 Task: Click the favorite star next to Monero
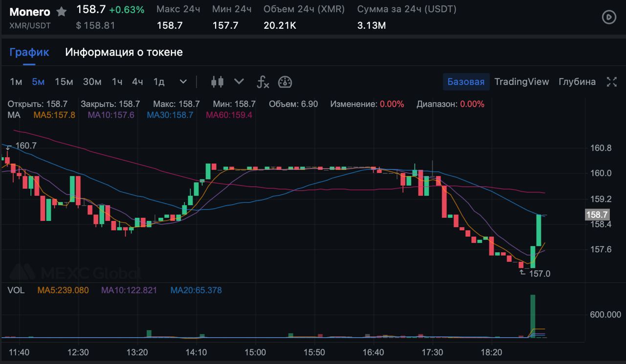[61, 11]
